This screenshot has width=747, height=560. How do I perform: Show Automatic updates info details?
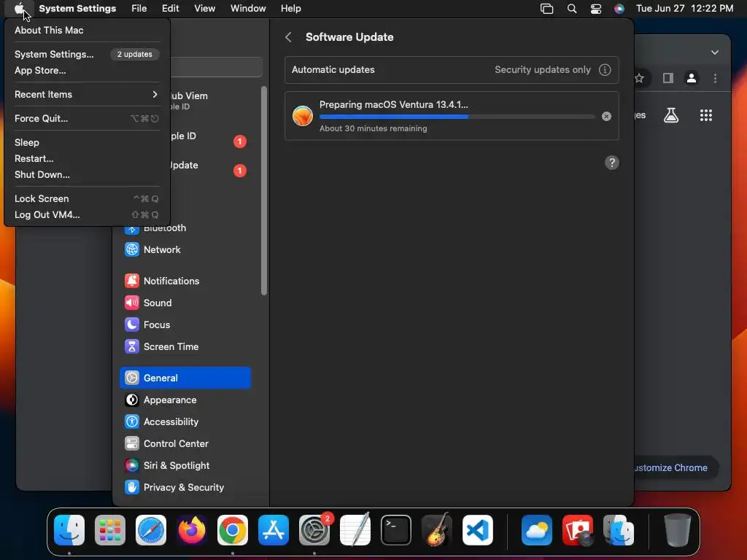tap(605, 70)
